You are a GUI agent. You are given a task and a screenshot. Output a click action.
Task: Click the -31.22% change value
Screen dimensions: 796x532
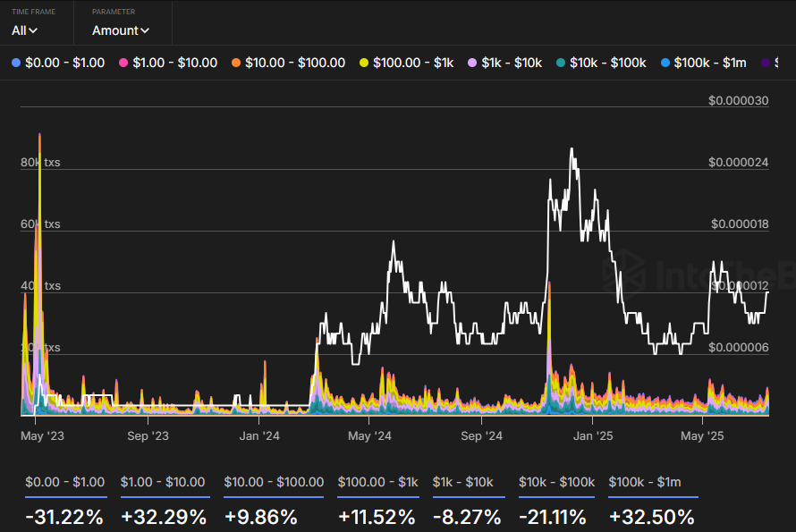pos(64,518)
